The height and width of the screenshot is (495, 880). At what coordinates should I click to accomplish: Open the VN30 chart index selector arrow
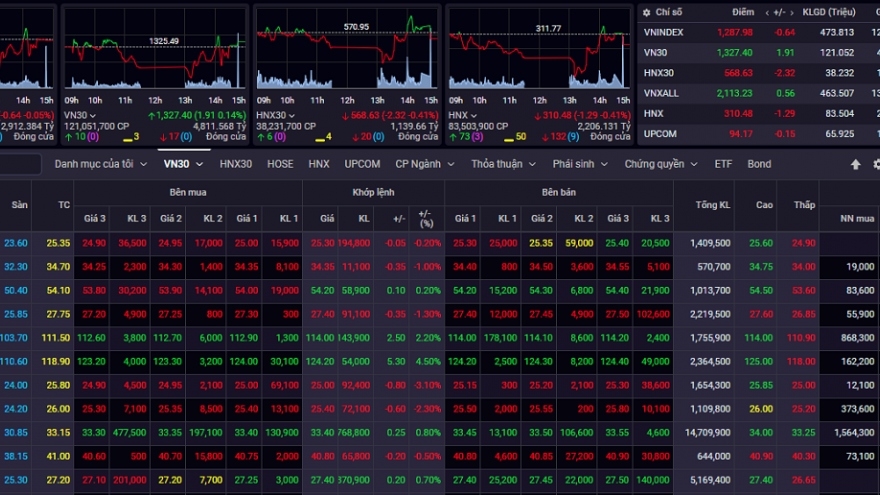pyautogui.click(x=95, y=115)
